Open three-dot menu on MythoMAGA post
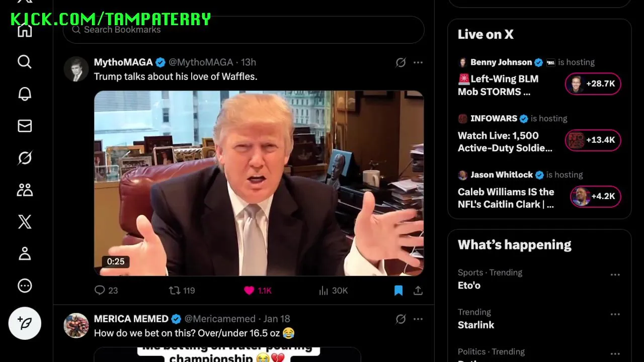The width and height of the screenshot is (644, 362). [x=418, y=62]
